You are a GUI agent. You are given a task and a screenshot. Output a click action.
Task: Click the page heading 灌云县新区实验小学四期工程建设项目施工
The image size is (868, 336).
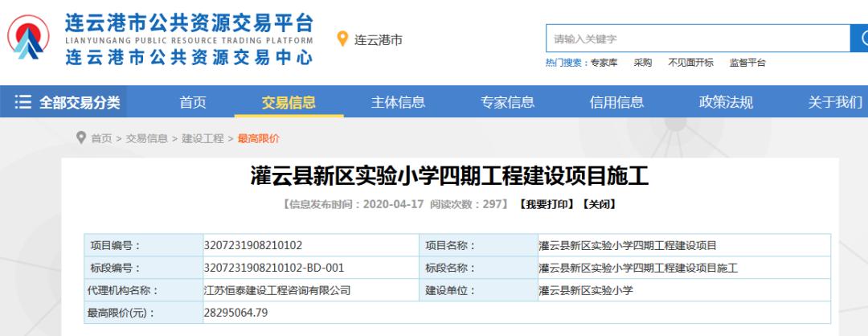pos(449,177)
